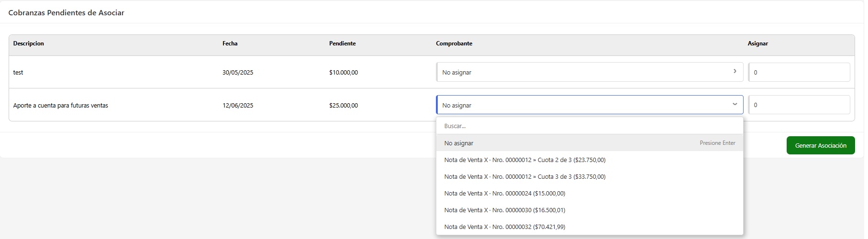
Task: Click the Asignar amount field for the test row
Action: [x=799, y=72]
